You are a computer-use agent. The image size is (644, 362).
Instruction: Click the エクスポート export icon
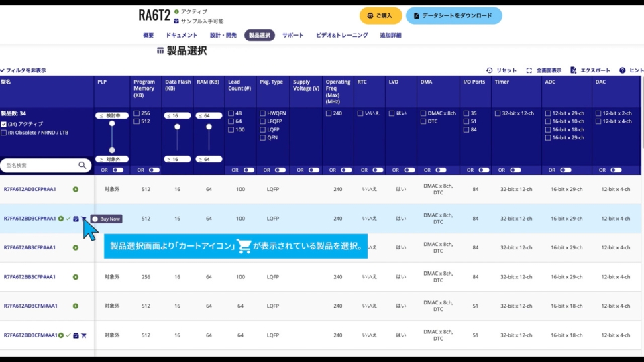click(573, 70)
